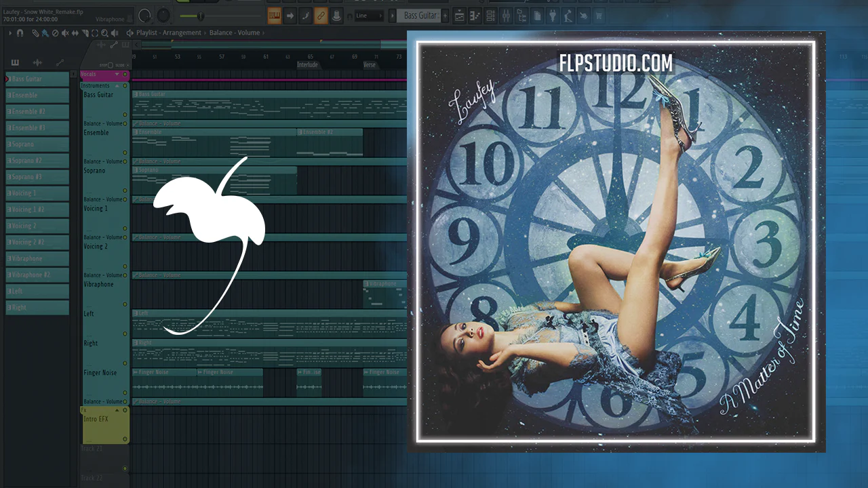Mute the Intro EFX track
Screen dimensions: 868x488
125,439
